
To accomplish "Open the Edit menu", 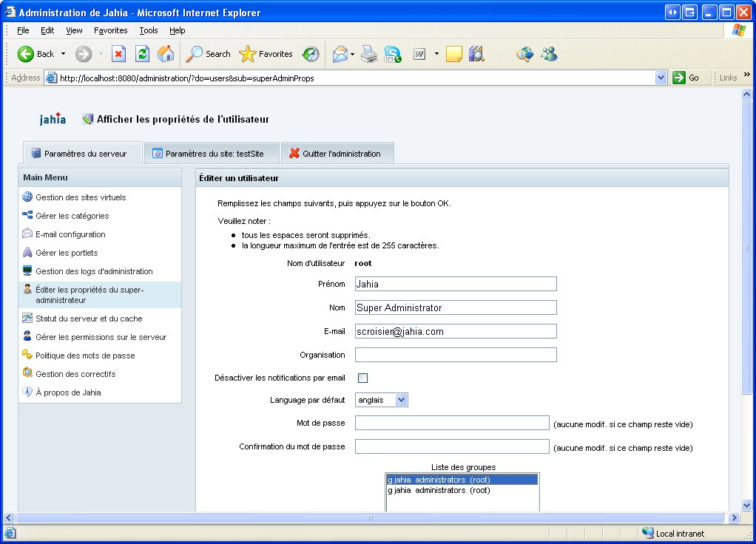I will (x=47, y=30).
